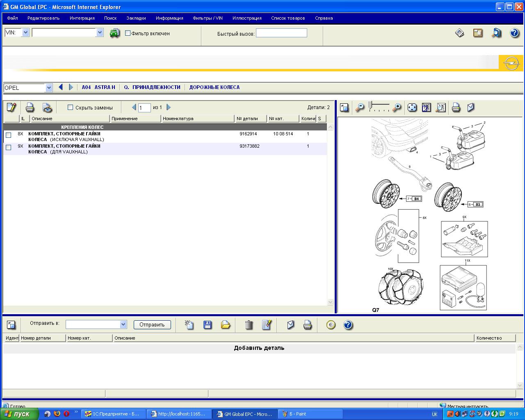Click the notepad with pencil icon above parts list
Viewport: 525px width, 420px height.
pyautogui.click(x=11, y=107)
